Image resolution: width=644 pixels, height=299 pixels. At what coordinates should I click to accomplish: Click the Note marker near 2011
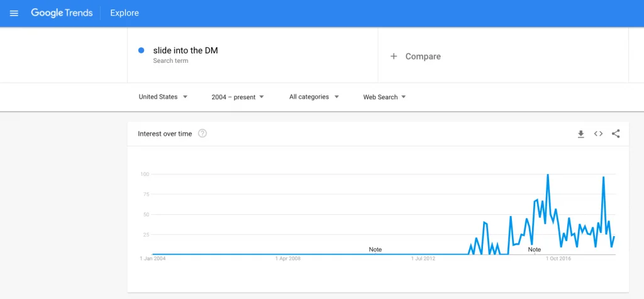375,249
